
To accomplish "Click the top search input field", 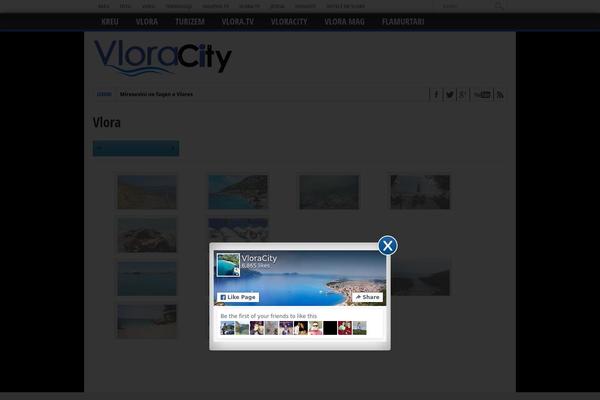I will [x=464, y=6].
